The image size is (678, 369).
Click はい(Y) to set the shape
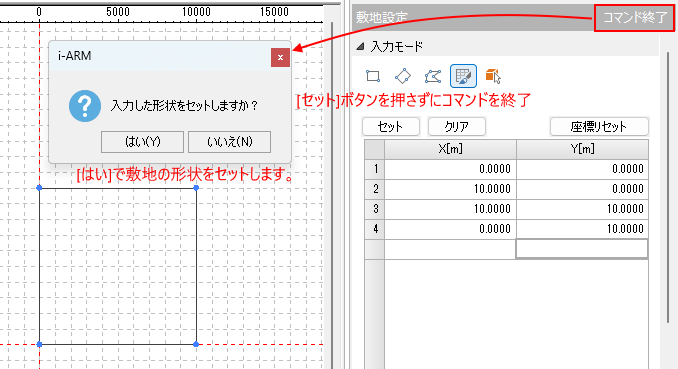142,142
